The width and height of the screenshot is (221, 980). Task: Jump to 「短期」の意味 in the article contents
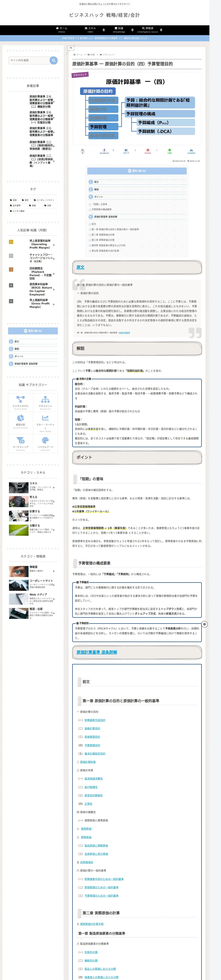(99, 204)
